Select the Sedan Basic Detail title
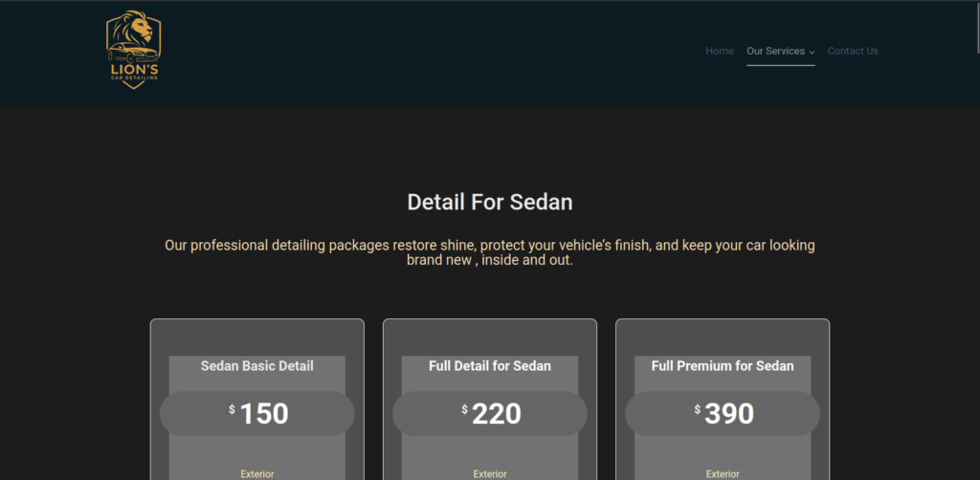Screen dimensions: 980x480 [x=256, y=366]
